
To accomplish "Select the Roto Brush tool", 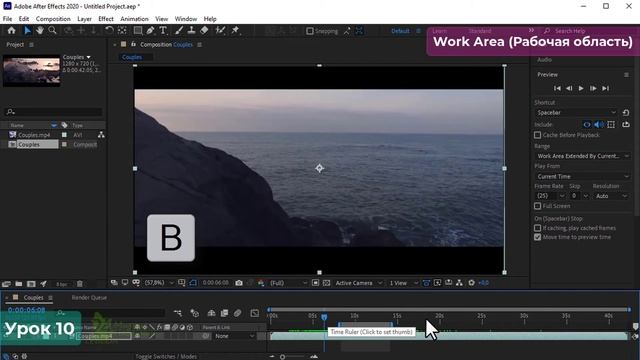I will pos(220,31).
